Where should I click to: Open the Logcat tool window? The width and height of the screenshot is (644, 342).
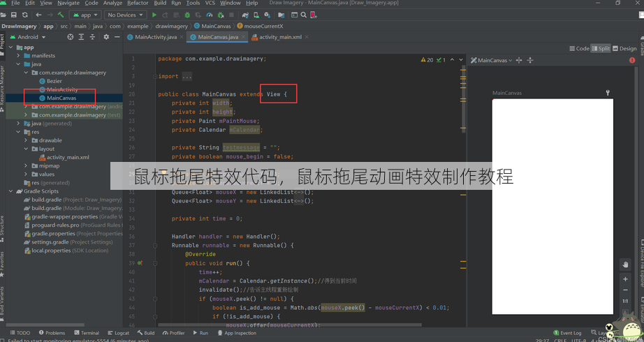(118, 333)
